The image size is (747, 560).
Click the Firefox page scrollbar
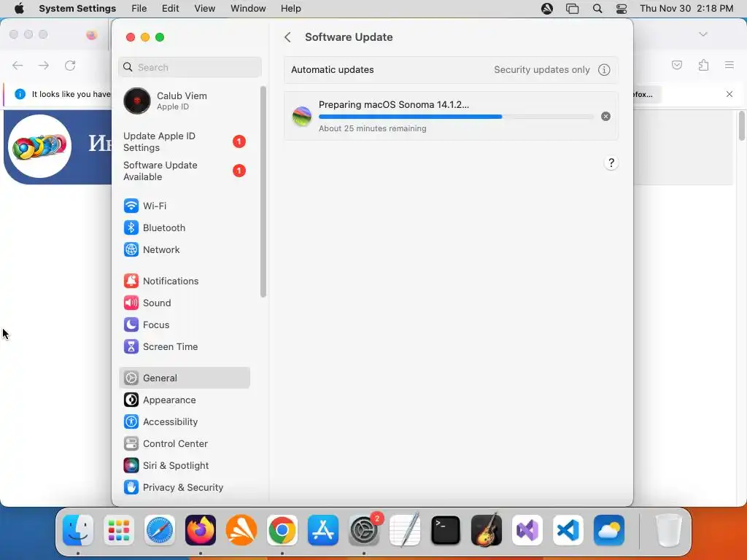coord(742,125)
